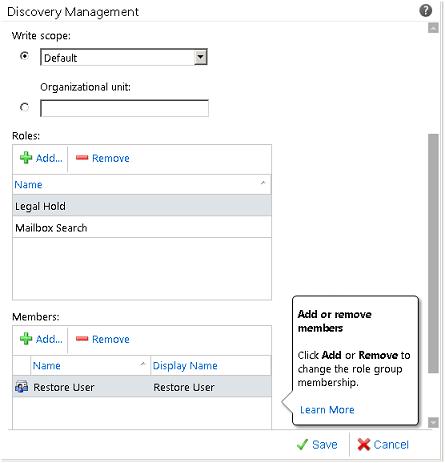The image size is (445, 463).
Task: Click red minus Remove icon under Members
Action: 82,339
